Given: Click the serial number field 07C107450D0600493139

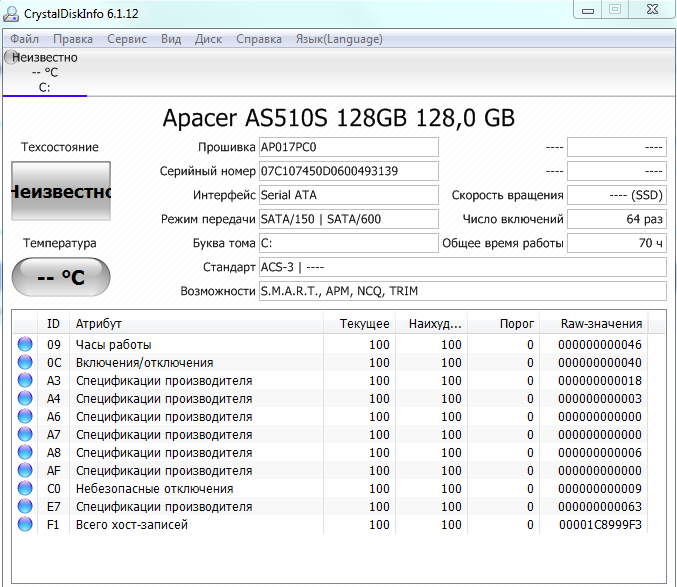Looking at the screenshot, I should [x=349, y=171].
